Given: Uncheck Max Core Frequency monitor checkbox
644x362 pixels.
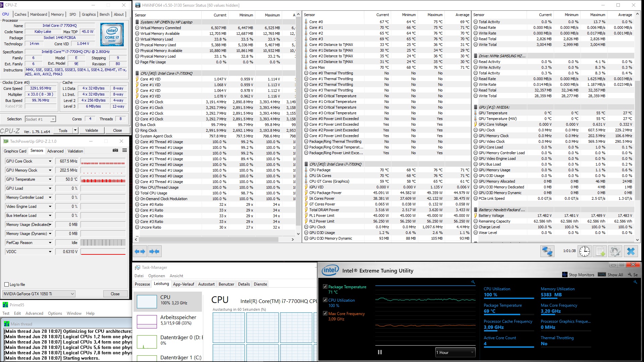Looking at the screenshot, I should tap(325, 313).
